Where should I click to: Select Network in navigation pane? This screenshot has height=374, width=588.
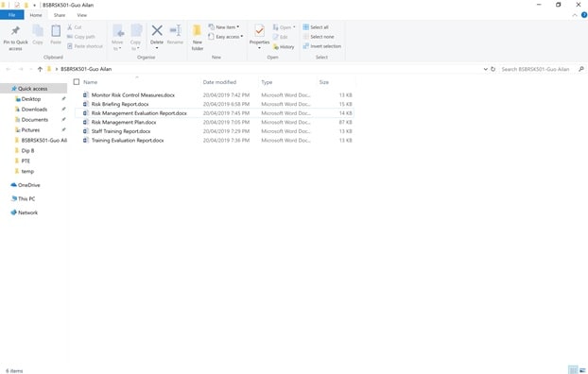27,212
